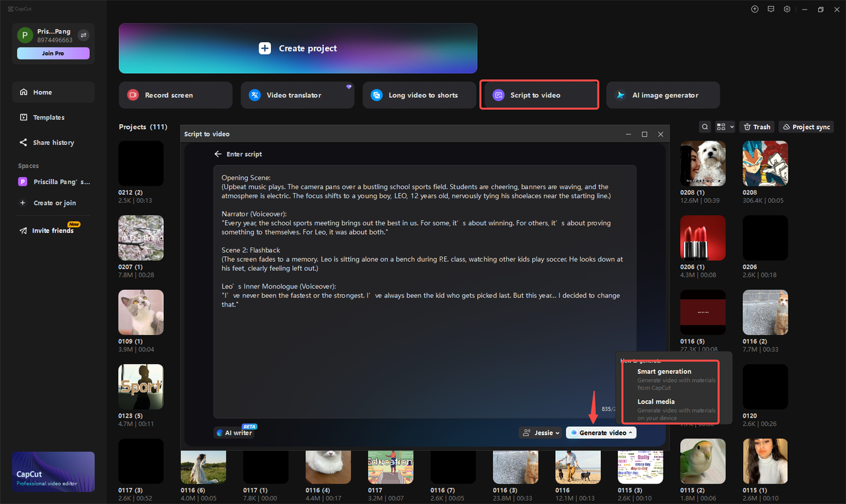The width and height of the screenshot is (846, 504).
Task: Open the white dog project 0208 (1)
Action: pyautogui.click(x=703, y=163)
